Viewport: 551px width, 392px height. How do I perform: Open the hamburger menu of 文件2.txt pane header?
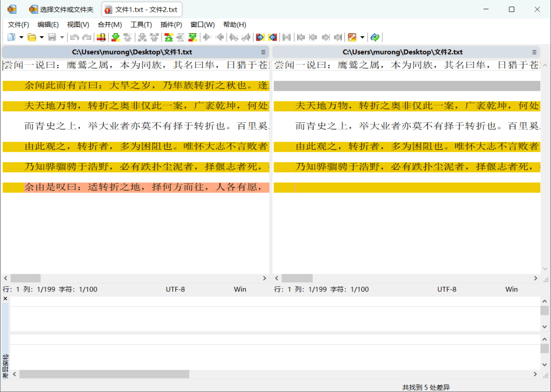(534, 52)
